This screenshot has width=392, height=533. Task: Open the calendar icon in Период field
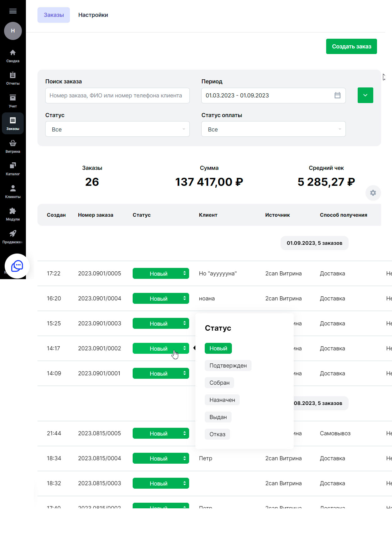(x=337, y=95)
